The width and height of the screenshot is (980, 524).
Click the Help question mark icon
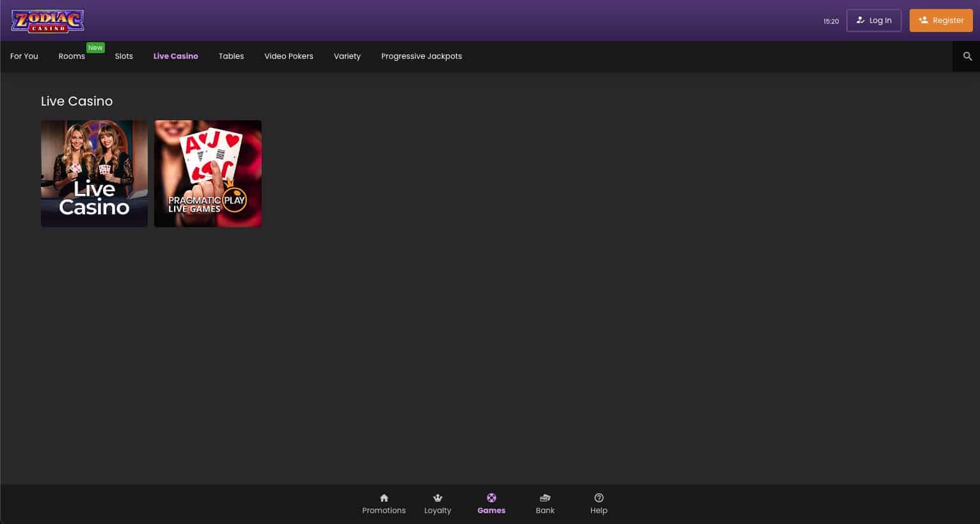coord(599,498)
